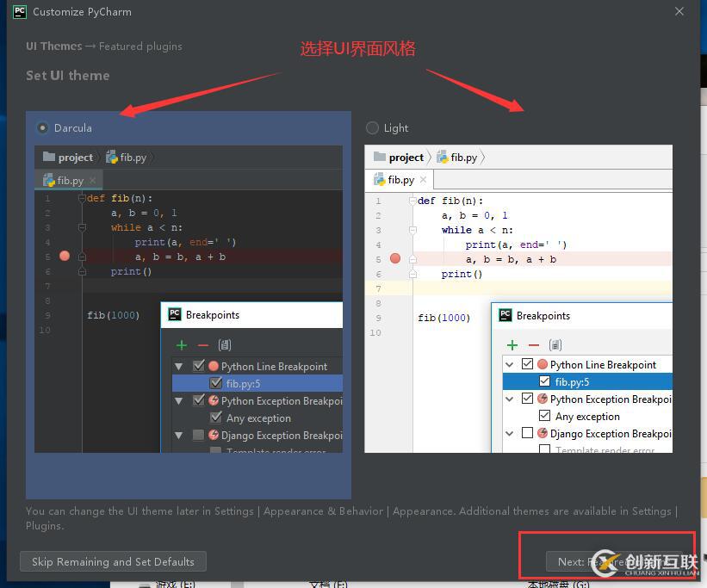
Task: Click the 'Set UI theme' heading
Action: (x=68, y=75)
